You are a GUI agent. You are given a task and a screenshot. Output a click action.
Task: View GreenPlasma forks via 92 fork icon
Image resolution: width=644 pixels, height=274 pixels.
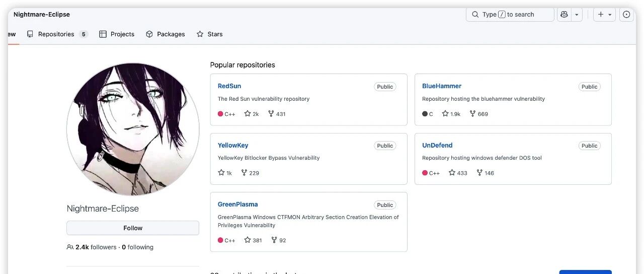[x=278, y=240]
